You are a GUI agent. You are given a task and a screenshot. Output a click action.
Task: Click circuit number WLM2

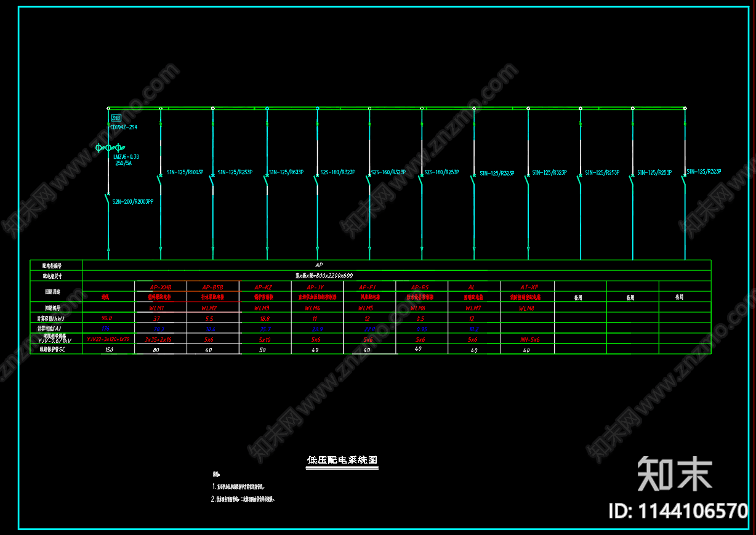(x=209, y=308)
